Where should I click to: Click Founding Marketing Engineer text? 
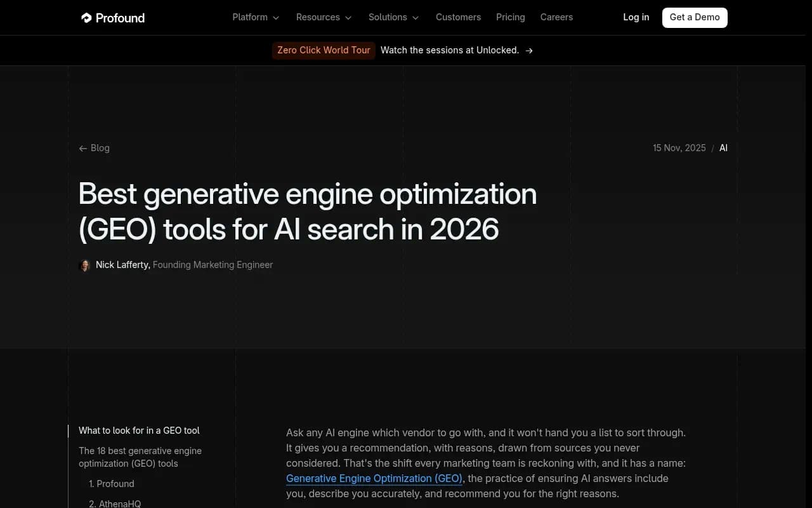tap(213, 265)
